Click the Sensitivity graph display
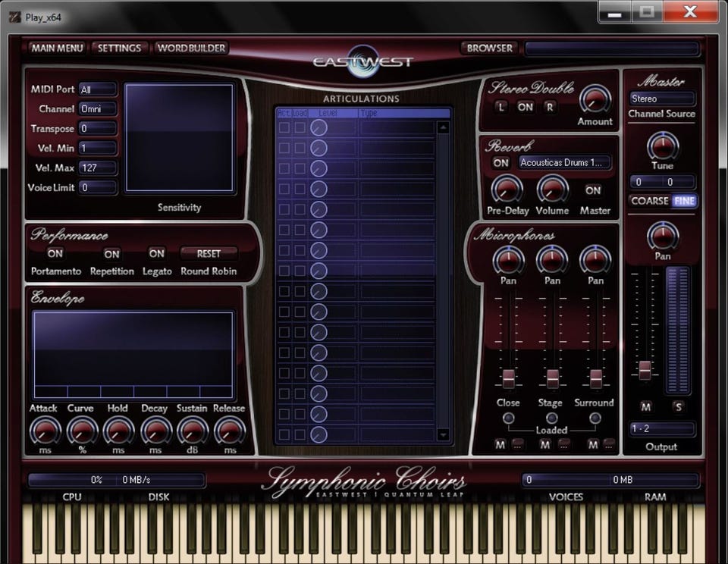 pos(179,137)
